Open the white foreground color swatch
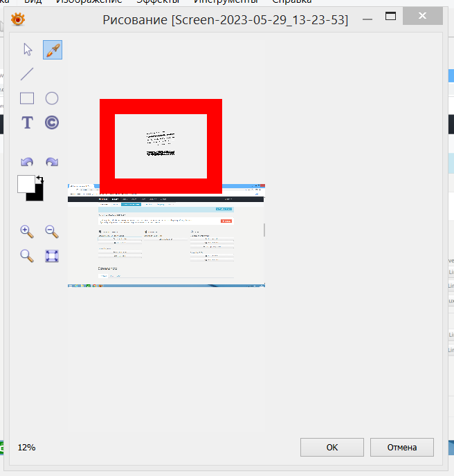Viewport: 454px width, 476px height. (26, 183)
